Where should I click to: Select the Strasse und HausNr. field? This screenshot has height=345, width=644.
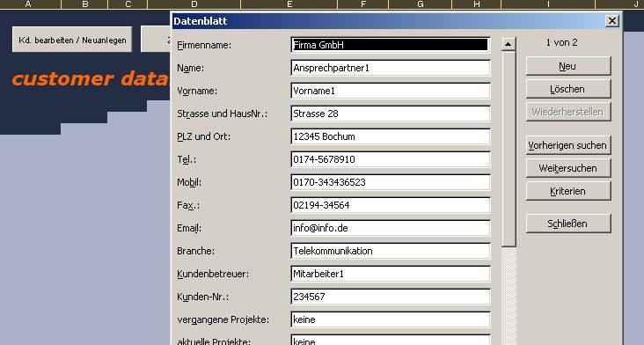point(390,114)
